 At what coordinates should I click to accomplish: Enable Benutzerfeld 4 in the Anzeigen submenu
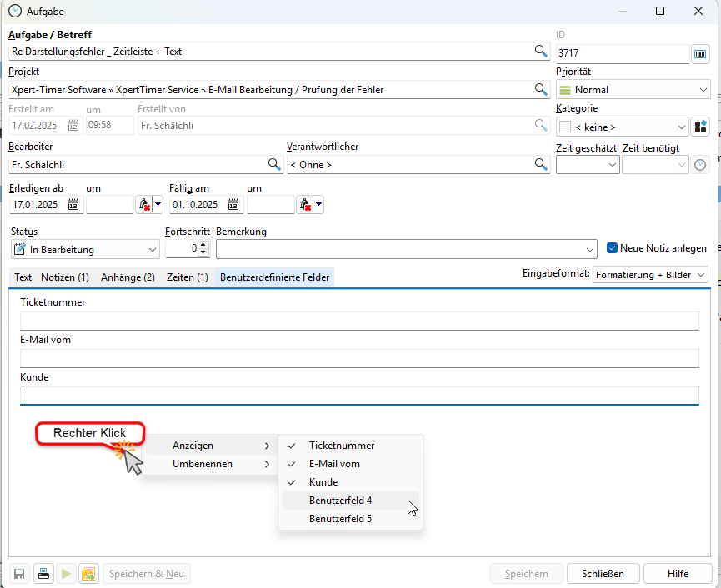click(340, 501)
